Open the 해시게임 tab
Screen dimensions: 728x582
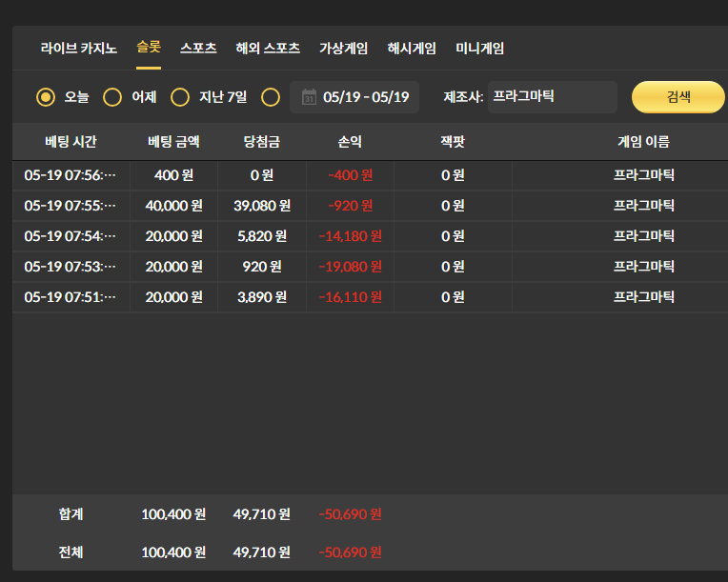(x=412, y=49)
